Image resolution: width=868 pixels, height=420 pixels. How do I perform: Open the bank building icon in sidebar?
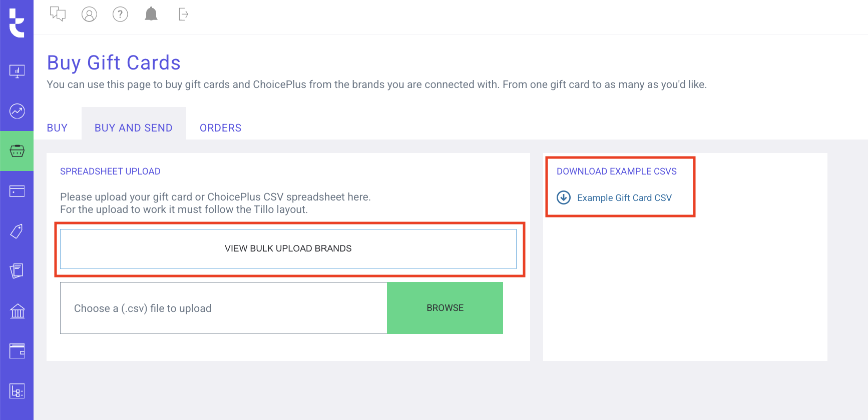(17, 311)
